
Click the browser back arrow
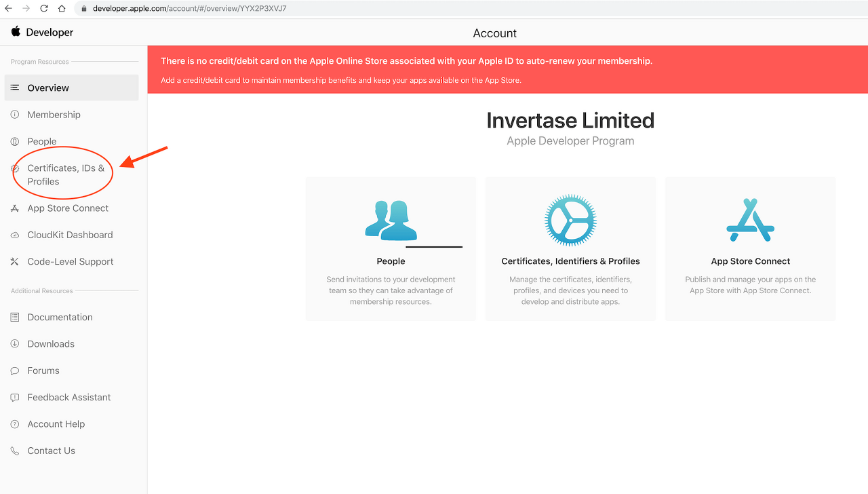click(9, 9)
